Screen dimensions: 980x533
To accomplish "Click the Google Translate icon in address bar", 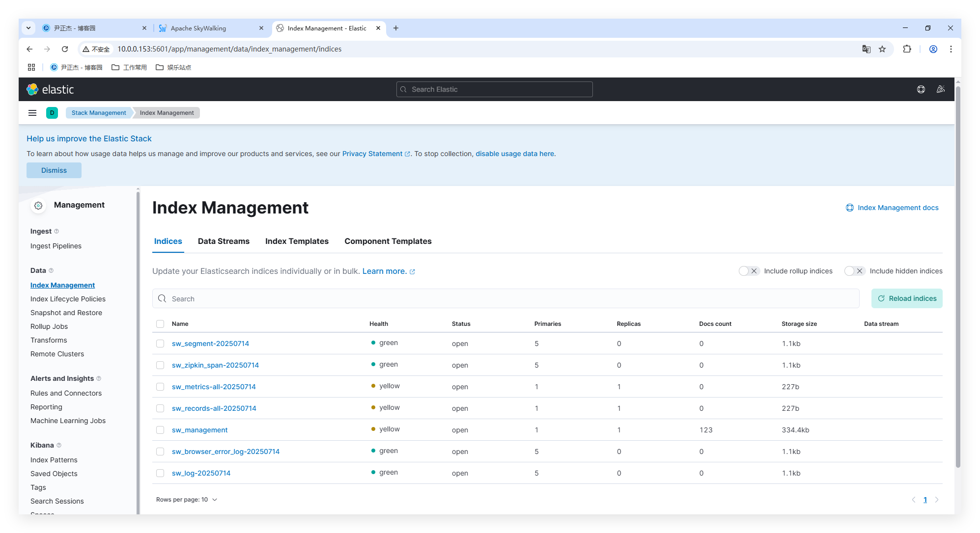I will (x=866, y=49).
